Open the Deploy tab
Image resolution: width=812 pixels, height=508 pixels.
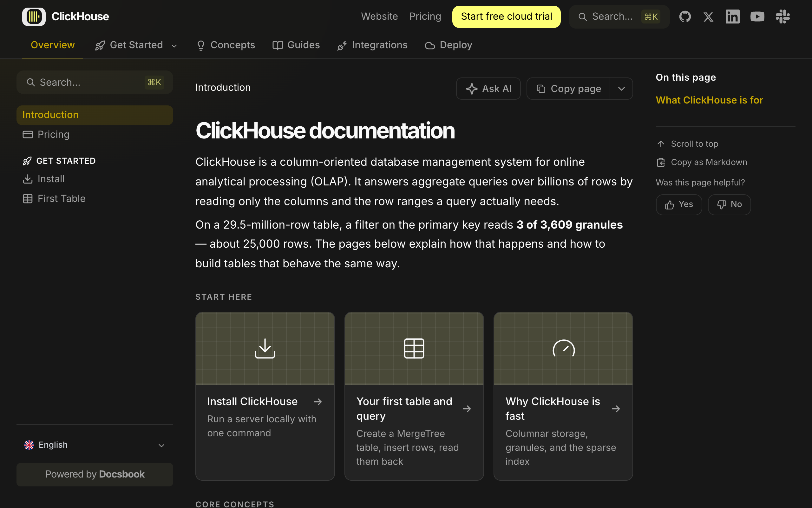tap(448, 45)
